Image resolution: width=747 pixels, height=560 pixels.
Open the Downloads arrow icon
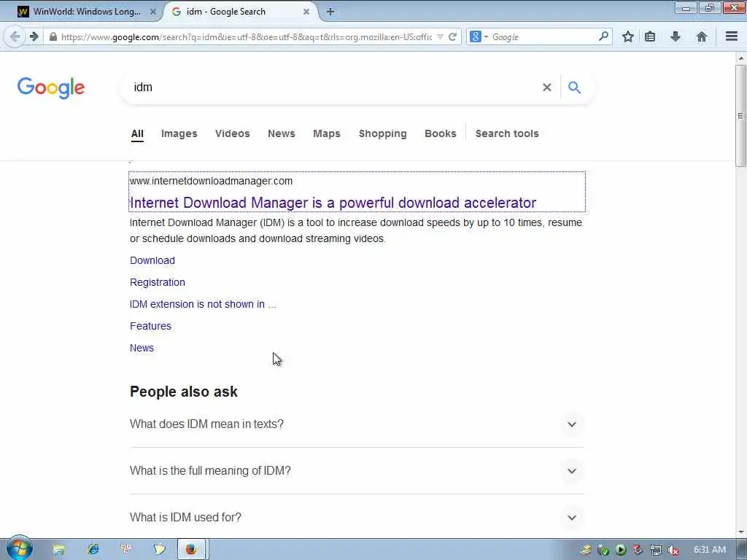[x=675, y=36]
